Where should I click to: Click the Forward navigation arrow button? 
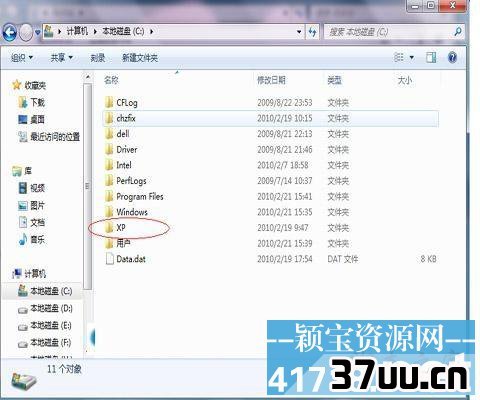26,32
